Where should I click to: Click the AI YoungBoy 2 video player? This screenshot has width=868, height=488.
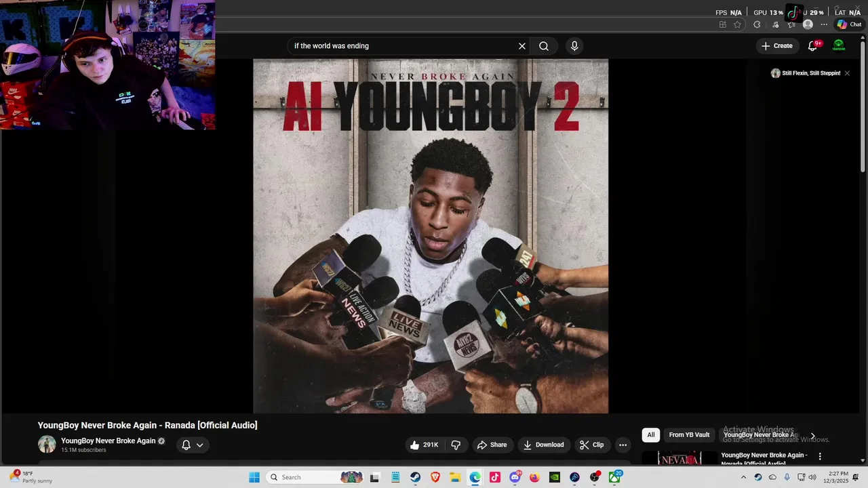[x=431, y=236]
